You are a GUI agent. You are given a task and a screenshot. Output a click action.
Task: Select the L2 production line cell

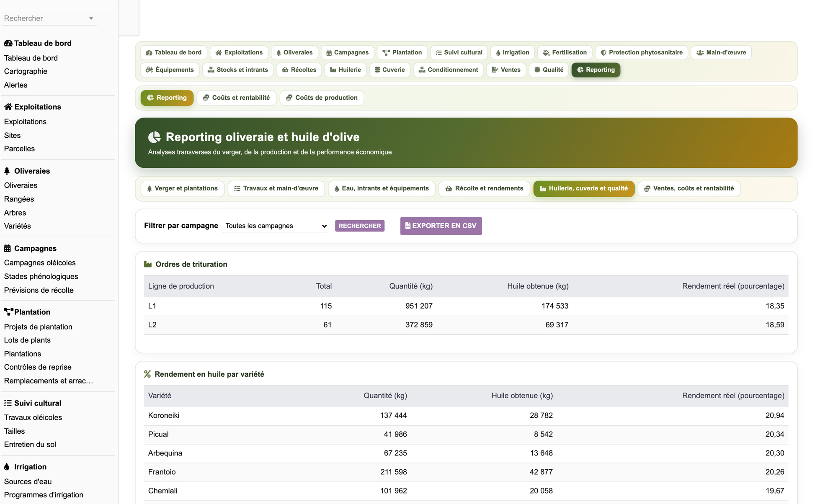[152, 325]
